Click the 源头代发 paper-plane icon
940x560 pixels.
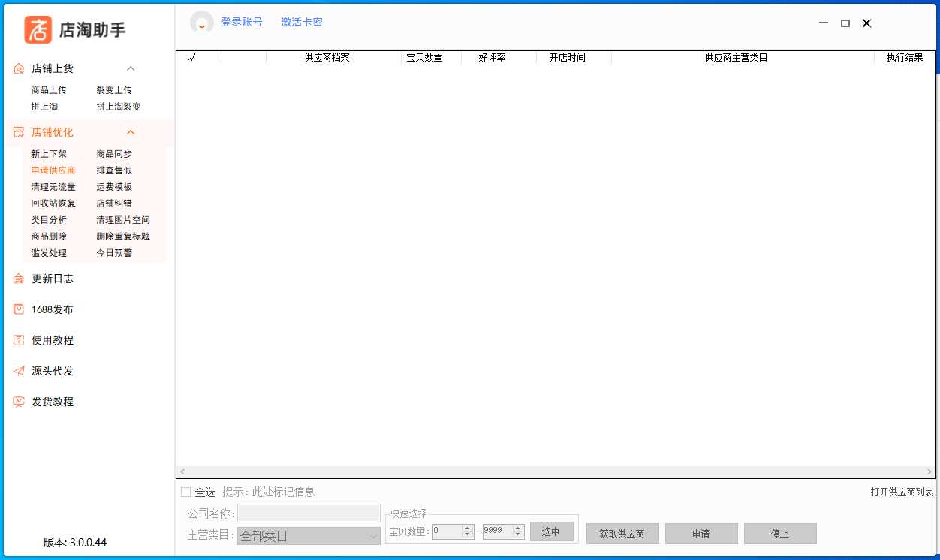point(18,371)
